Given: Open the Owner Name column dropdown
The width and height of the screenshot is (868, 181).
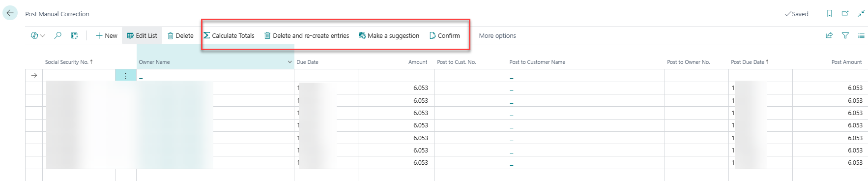Looking at the screenshot, I should (289, 62).
